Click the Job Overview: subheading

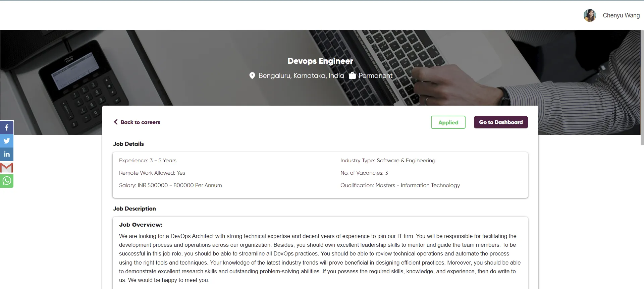tap(141, 225)
